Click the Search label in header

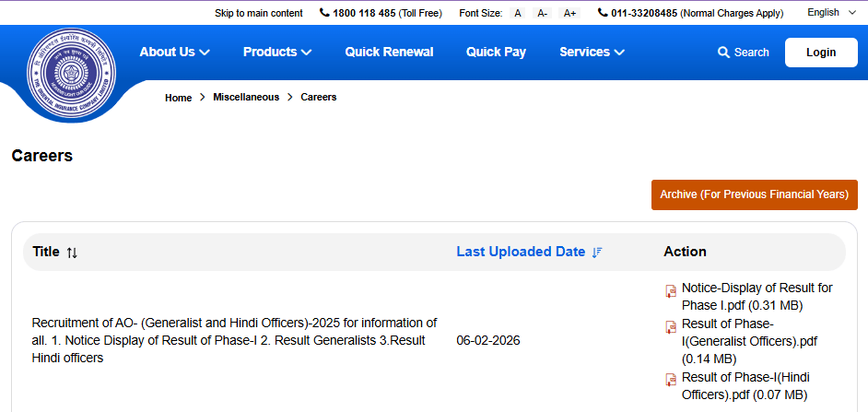pyautogui.click(x=751, y=53)
